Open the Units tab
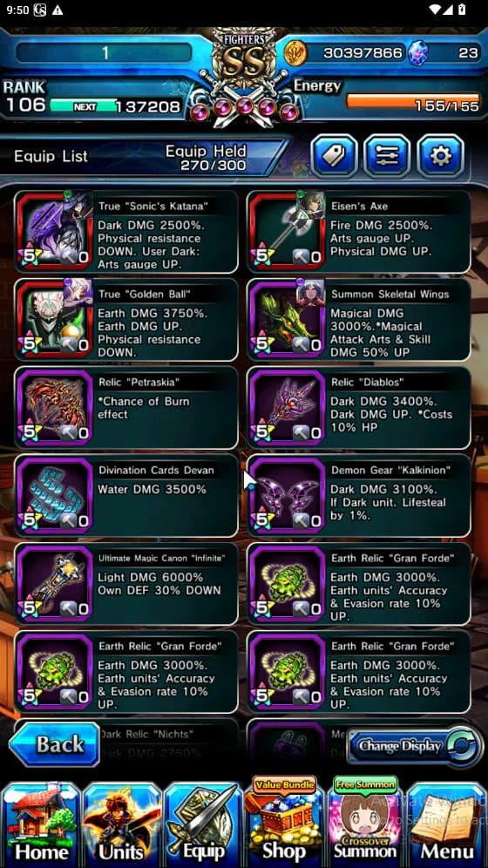Viewport: 488px width, 868px height. tap(122, 824)
